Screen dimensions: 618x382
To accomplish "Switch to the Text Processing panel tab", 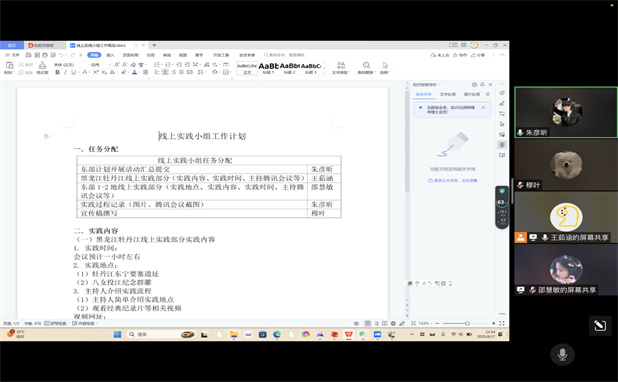I will tap(447, 94).
